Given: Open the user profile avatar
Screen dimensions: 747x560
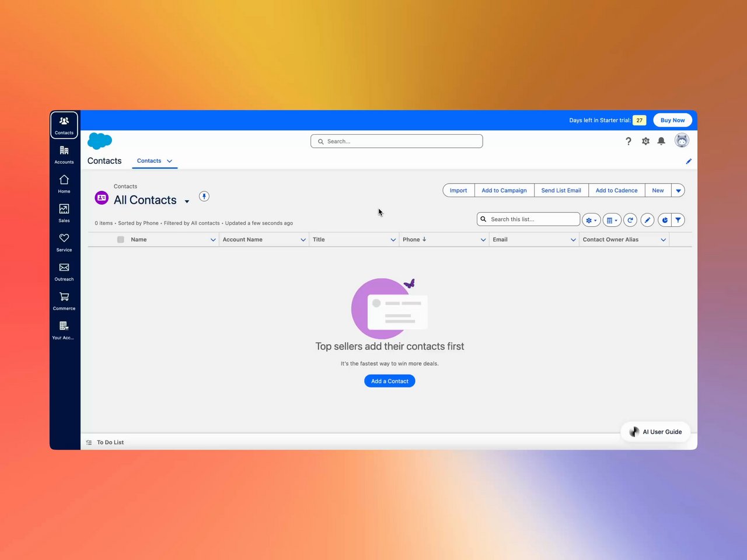Looking at the screenshot, I should click(x=682, y=140).
